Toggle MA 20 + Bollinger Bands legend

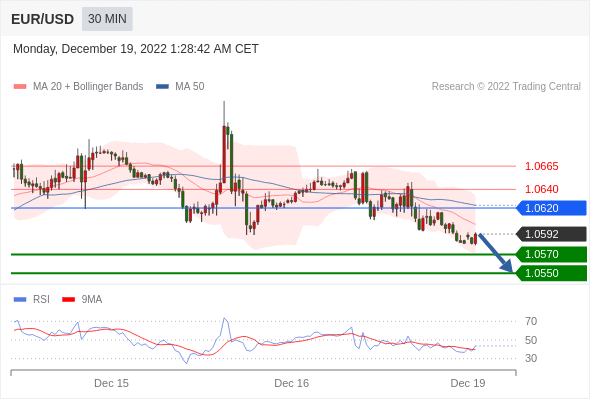click(78, 87)
